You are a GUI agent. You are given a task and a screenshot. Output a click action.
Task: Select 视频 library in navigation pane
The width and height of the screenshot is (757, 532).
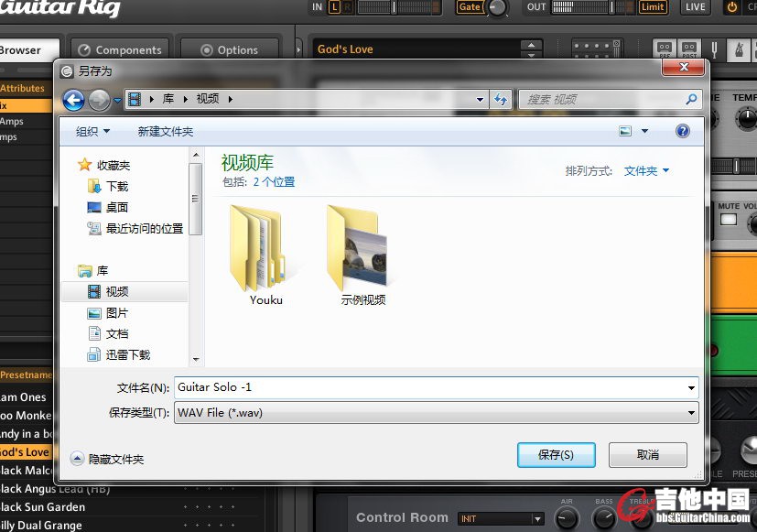click(x=124, y=291)
